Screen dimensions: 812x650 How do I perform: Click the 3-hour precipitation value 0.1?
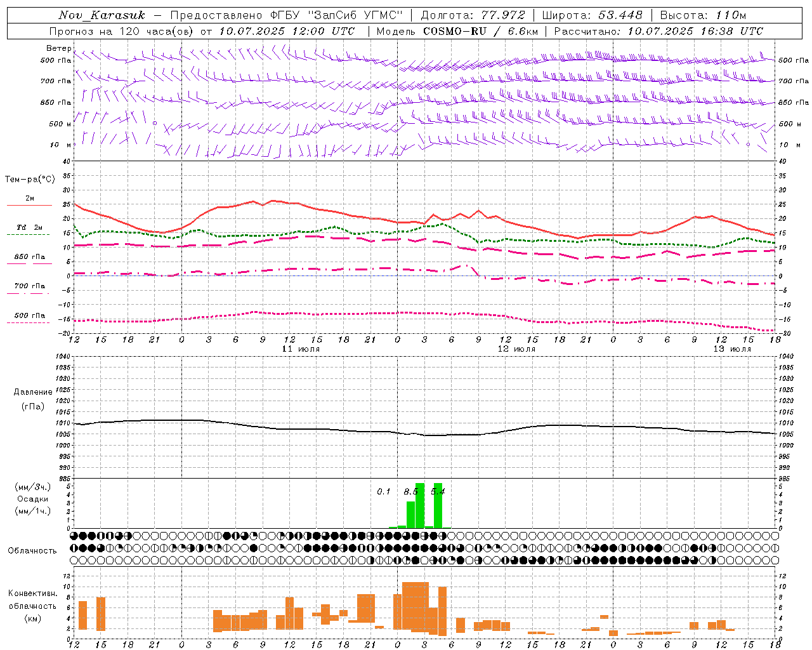pyautogui.click(x=383, y=491)
